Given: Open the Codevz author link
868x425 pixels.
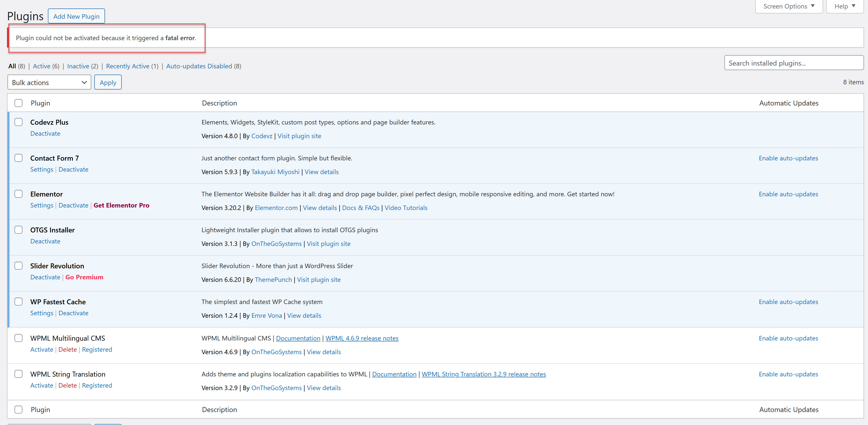Looking at the screenshot, I should coord(262,136).
